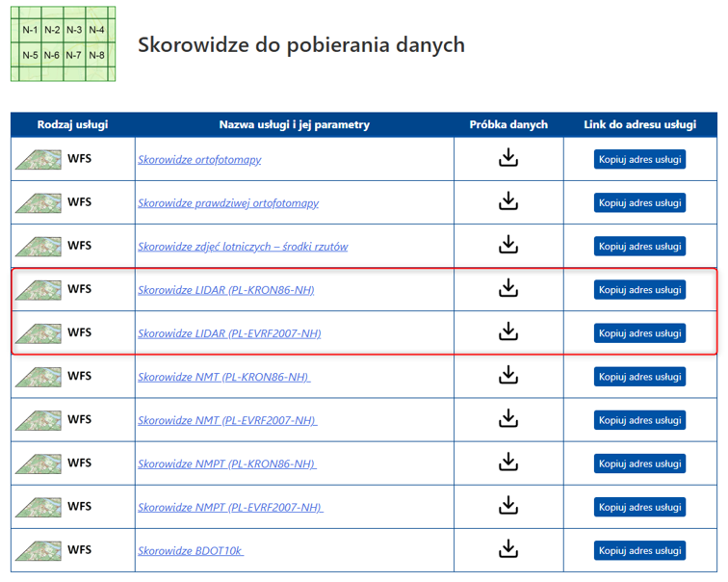Screen dimensions: 728x582
Task: Open Skorowidze ortofotomapy link
Action: [199, 160]
